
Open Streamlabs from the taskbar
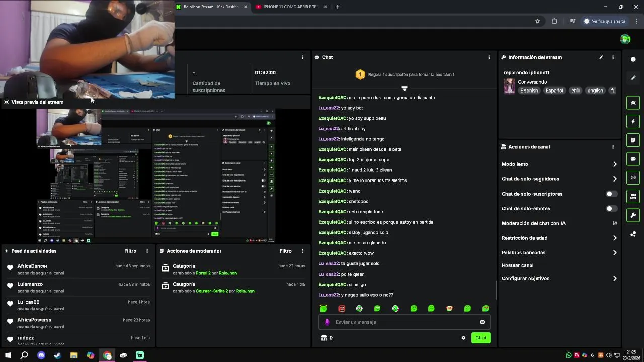tap(140, 355)
